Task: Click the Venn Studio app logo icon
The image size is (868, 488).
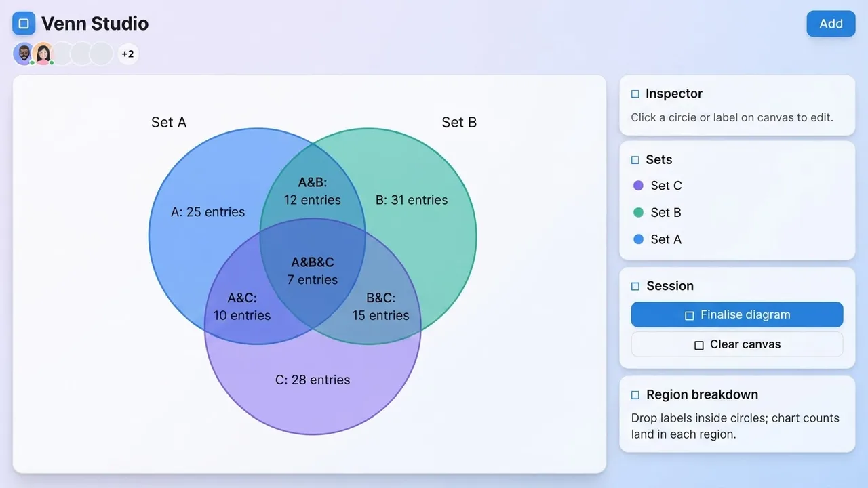Action: click(x=24, y=24)
